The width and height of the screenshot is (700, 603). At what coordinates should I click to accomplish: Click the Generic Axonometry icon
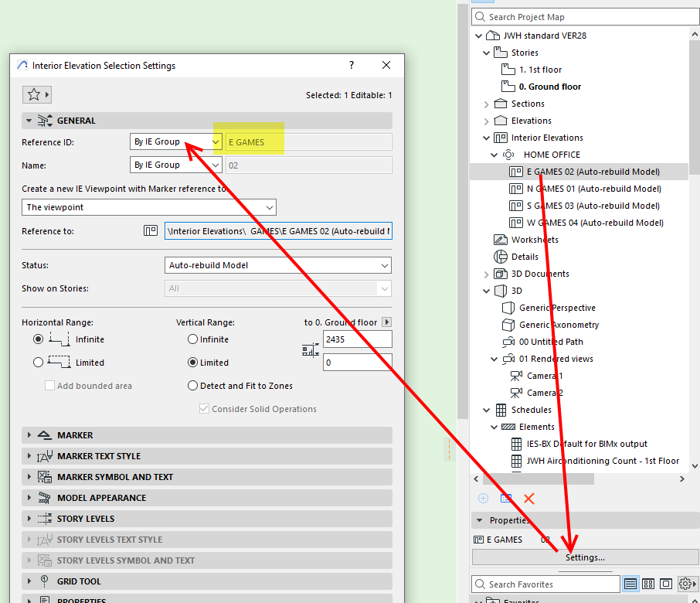click(x=508, y=325)
